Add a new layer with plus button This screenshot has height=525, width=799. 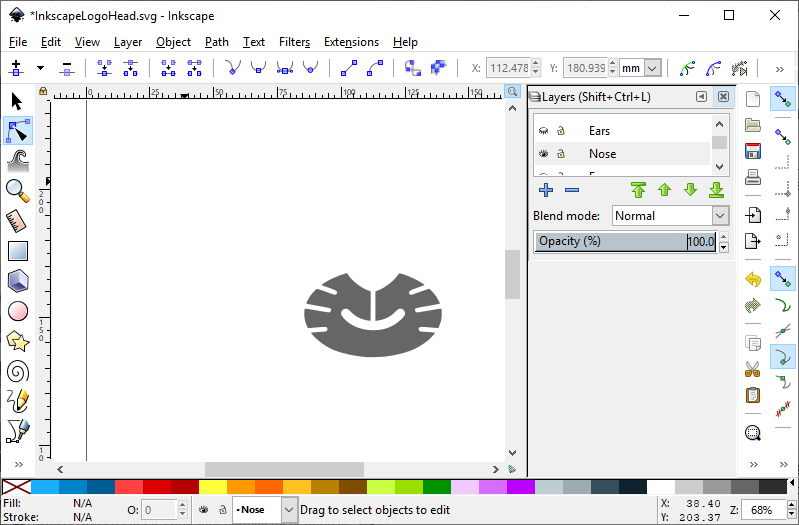(x=546, y=190)
